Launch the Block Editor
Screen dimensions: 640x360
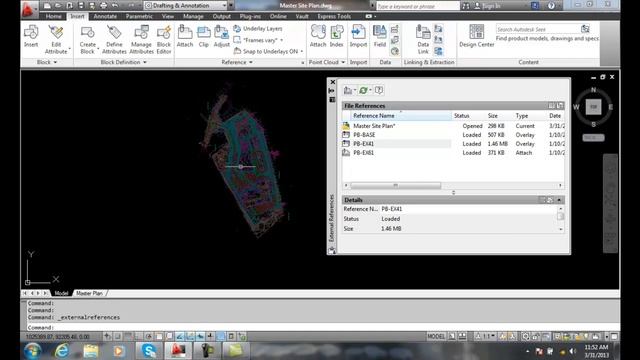(x=164, y=40)
